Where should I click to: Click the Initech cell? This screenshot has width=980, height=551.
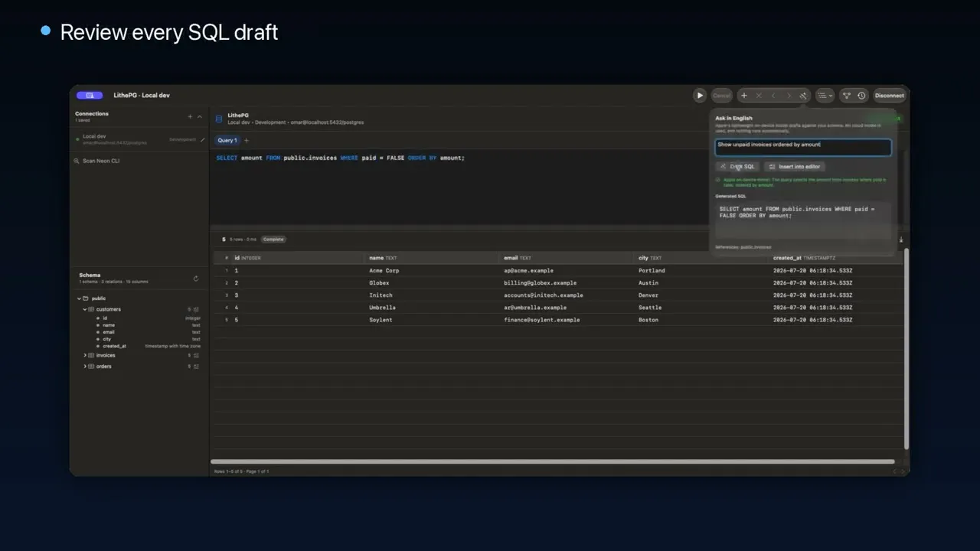381,295
